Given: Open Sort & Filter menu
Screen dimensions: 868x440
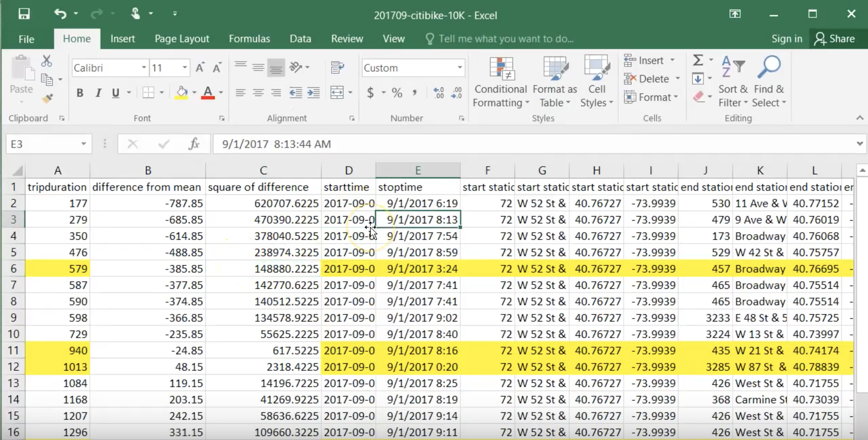Looking at the screenshot, I should point(733,82).
